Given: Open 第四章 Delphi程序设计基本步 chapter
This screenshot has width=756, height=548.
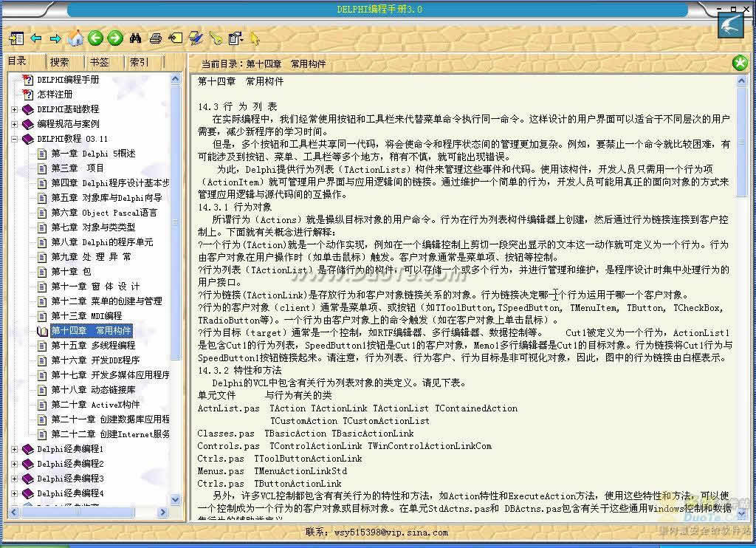Looking at the screenshot, I should coord(111,183).
